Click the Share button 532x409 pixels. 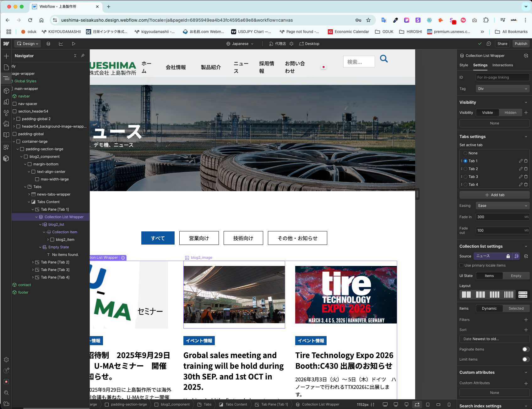pyautogui.click(x=502, y=44)
